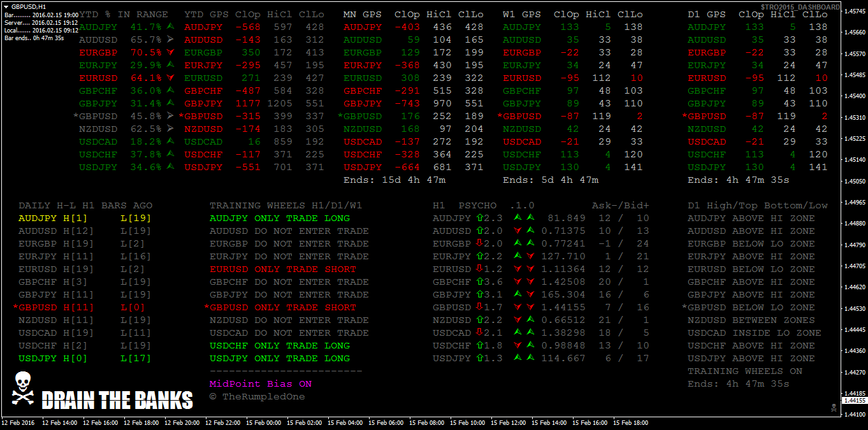This screenshot has height=430, width=868.
Task: Click the TRAINING WHEELS ON status text
Action: coord(744,371)
